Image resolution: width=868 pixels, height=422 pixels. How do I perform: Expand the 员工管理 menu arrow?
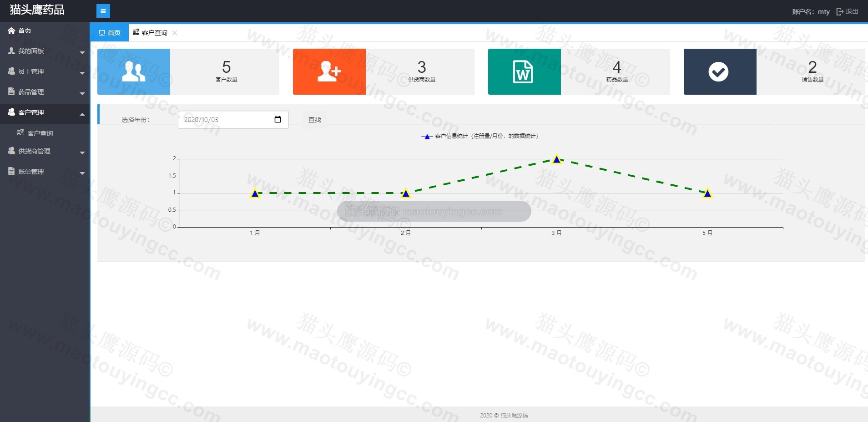point(82,73)
